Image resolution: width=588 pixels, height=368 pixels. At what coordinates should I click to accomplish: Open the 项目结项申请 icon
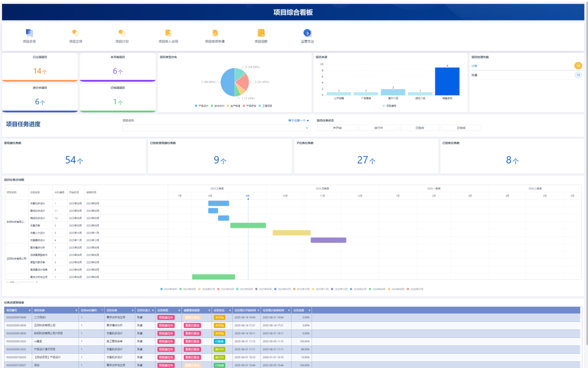(215, 33)
